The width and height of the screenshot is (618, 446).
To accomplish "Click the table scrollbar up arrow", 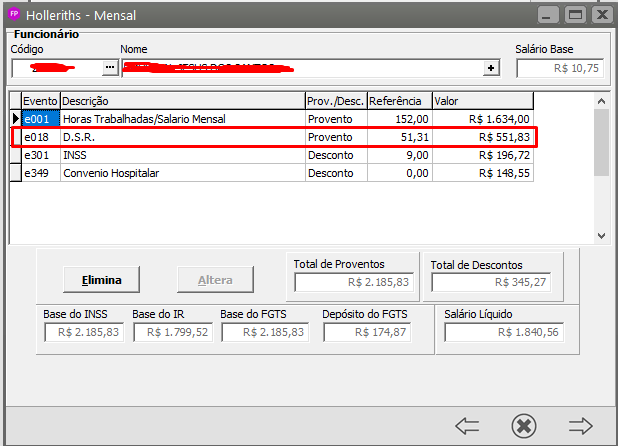I will click(x=601, y=100).
